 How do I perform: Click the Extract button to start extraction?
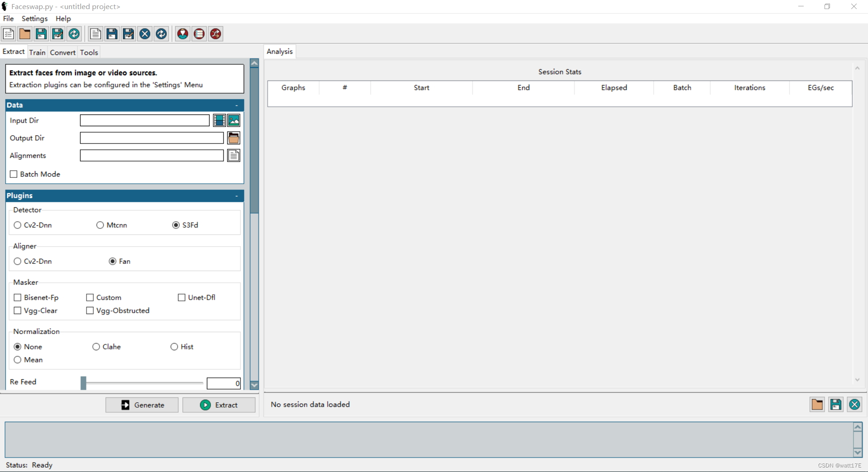[219, 405]
